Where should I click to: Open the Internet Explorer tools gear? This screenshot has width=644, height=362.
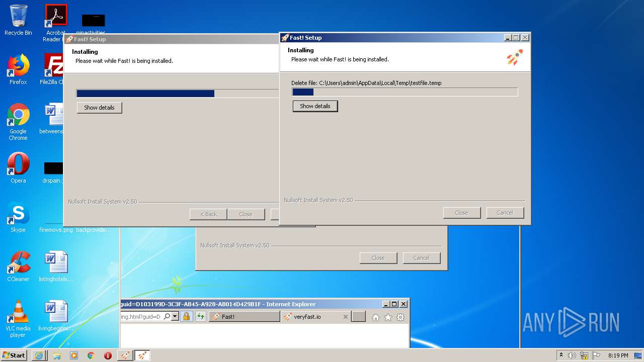pos(400,317)
